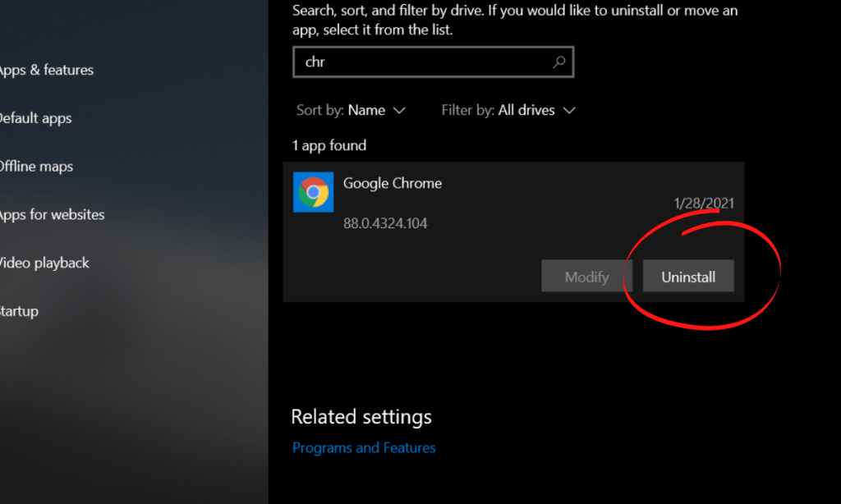The height and width of the screenshot is (504, 841).
Task: Go to Apps & features in sidebar
Action: 45,71
